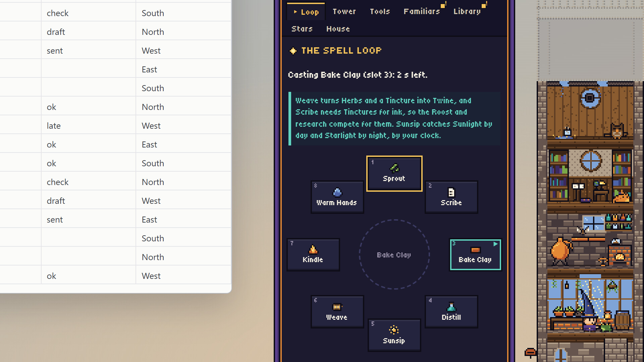Click the casting status text line
This screenshot has width=644, height=362.
tap(358, 75)
